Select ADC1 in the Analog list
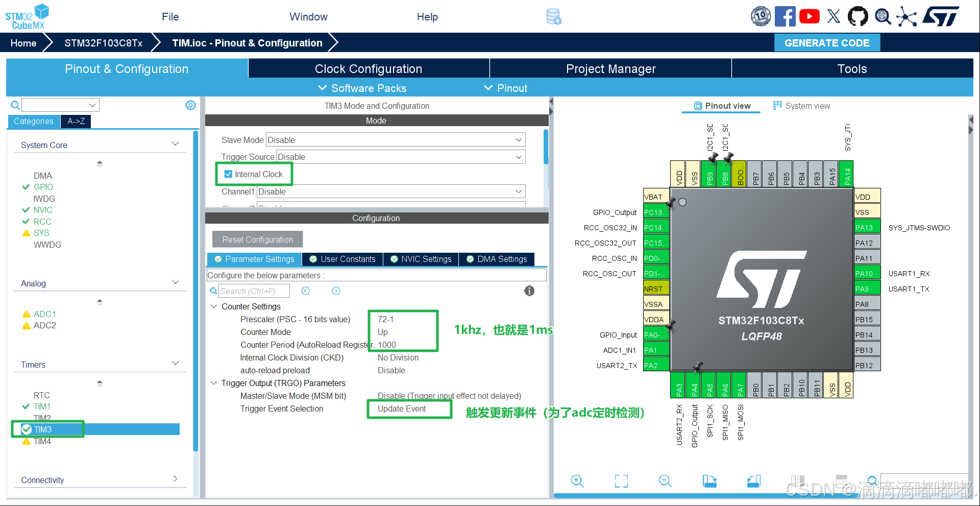The image size is (980, 506). pos(44,314)
